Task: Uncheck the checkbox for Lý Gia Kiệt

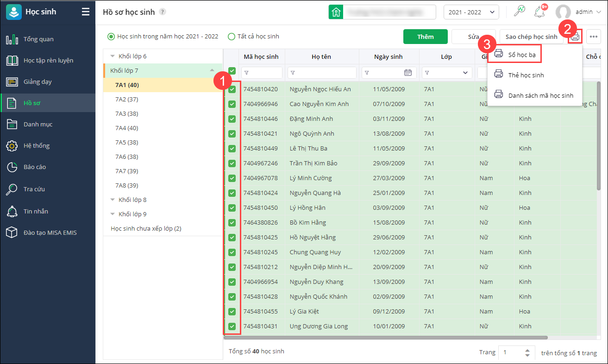Action: [232, 312]
